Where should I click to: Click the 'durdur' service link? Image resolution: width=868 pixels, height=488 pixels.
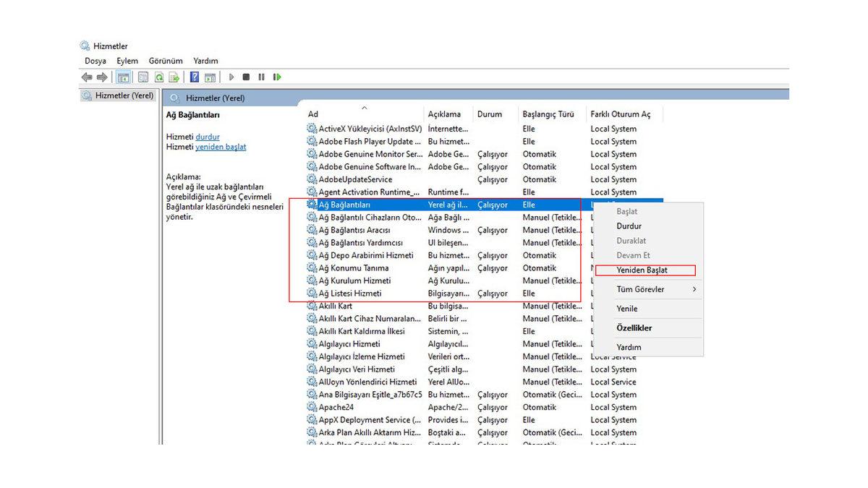208,137
